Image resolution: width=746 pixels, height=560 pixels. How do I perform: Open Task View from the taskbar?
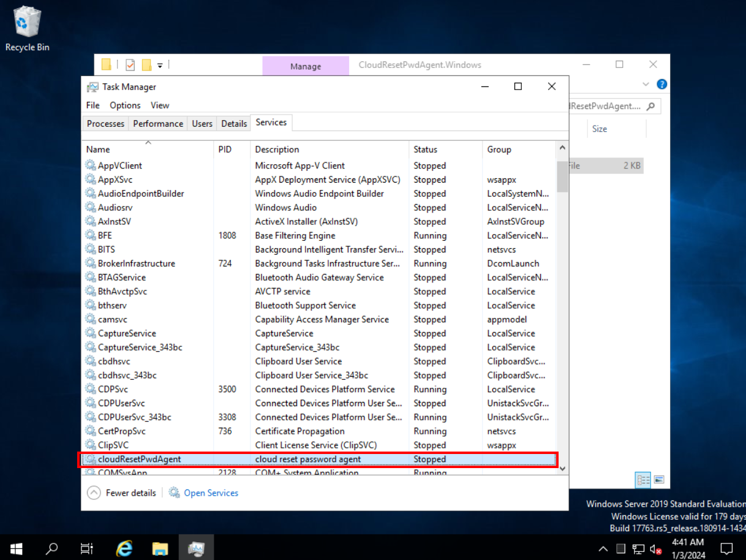click(87, 548)
